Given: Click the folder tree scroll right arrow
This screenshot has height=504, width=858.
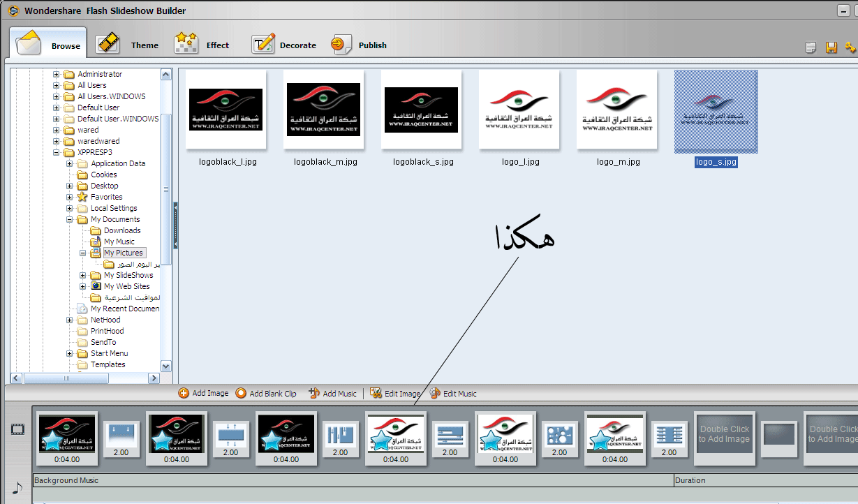Looking at the screenshot, I should coord(154,378).
